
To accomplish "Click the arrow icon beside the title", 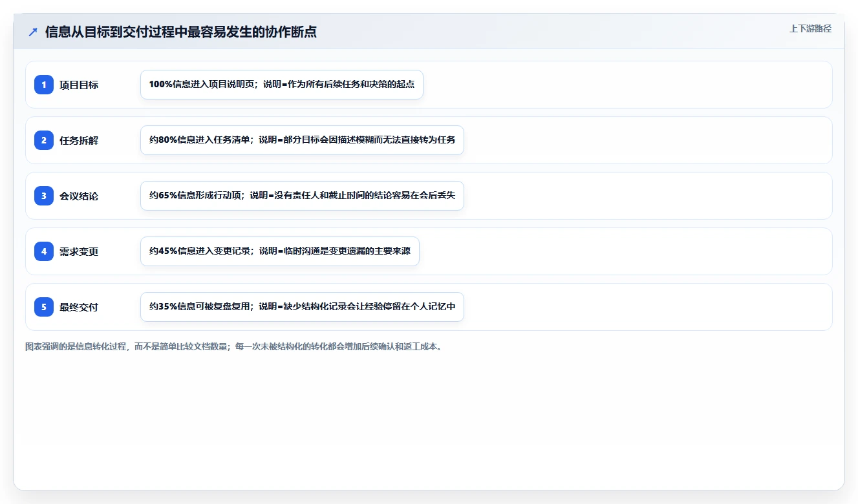I will 33,32.
